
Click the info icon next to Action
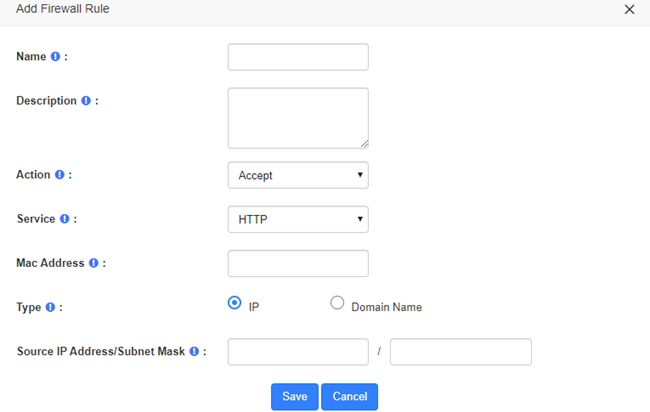pos(60,174)
